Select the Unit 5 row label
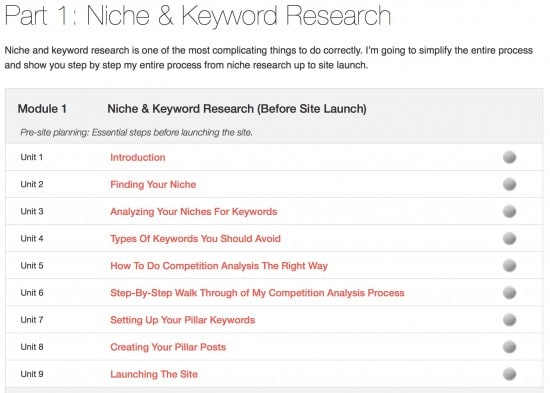 (x=32, y=266)
